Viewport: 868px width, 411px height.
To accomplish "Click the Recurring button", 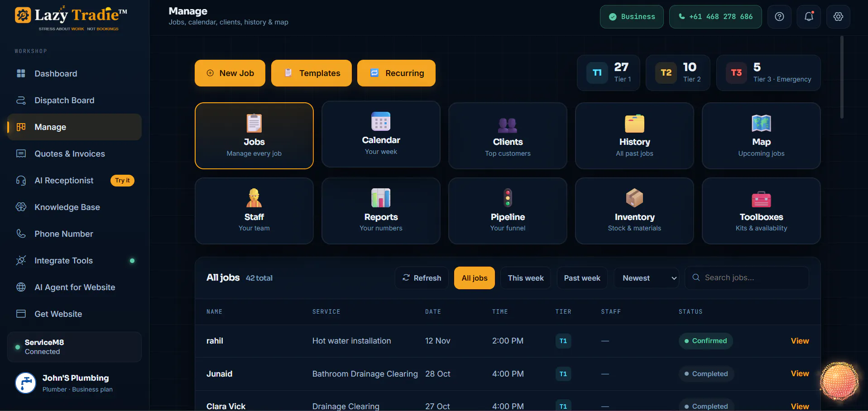I will [x=396, y=73].
